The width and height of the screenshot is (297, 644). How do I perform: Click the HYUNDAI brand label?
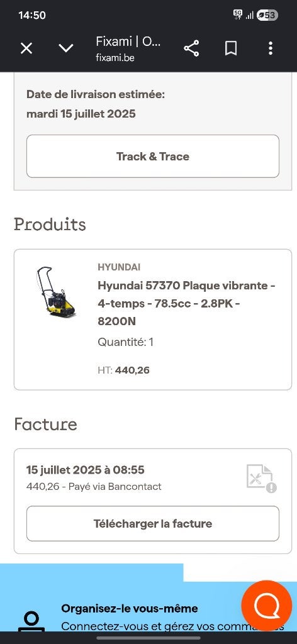(x=119, y=267)
